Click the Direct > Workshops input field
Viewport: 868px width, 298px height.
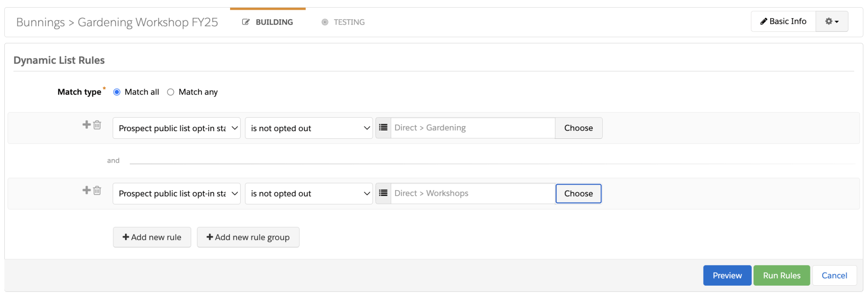pyautogui.click(x=473, y=194)
